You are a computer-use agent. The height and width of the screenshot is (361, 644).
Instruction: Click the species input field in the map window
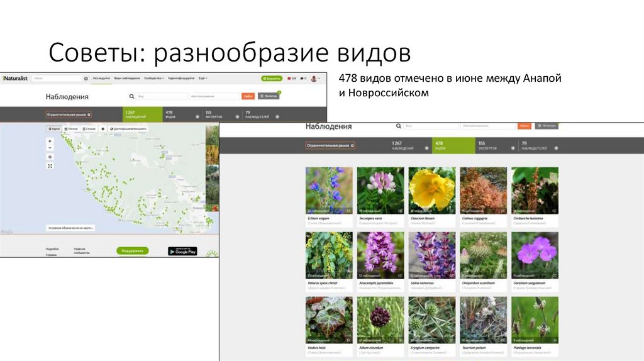162,96
